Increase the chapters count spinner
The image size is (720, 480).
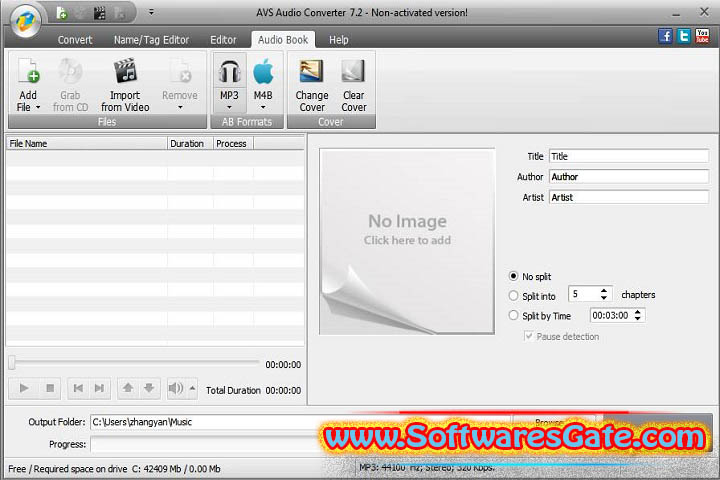click(604, 290)
